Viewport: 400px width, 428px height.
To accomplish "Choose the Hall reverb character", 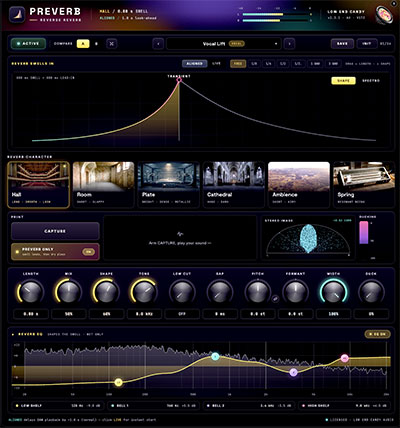I will [x=38, y=185].
